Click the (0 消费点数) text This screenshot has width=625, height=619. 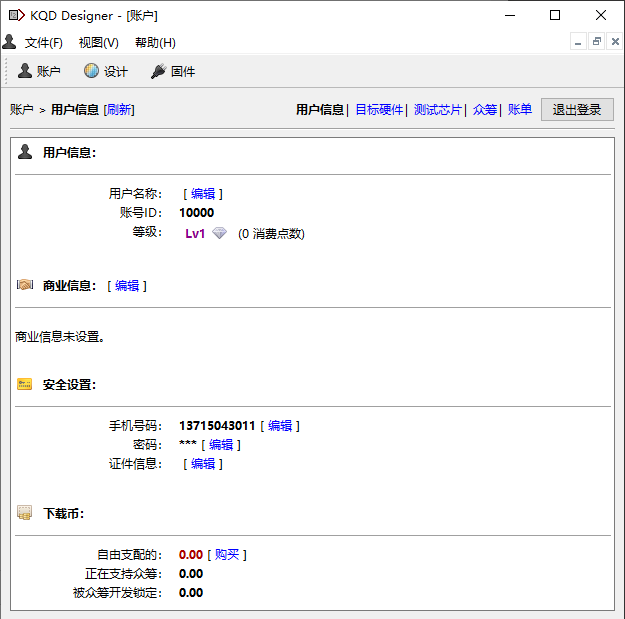271,234
